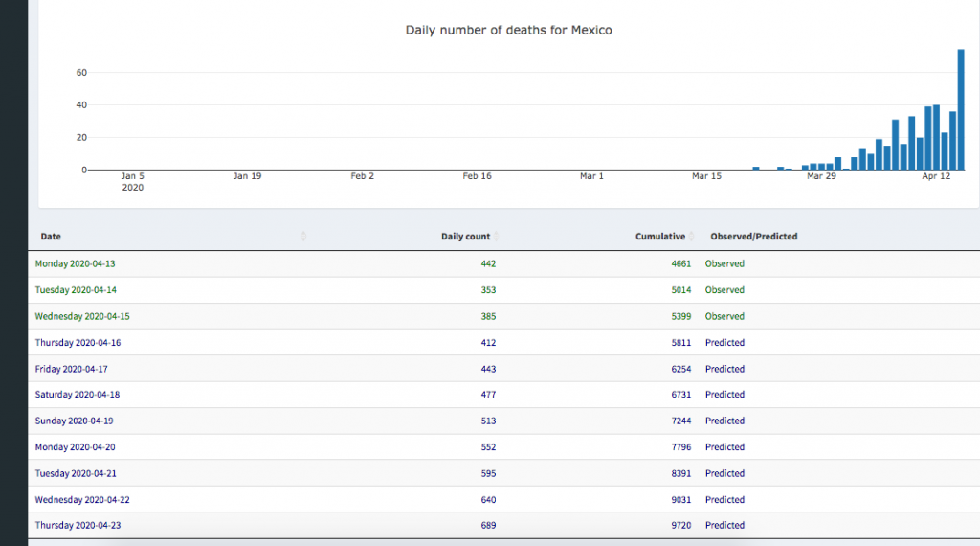Click the Predicted label for 2020-04-23 row

[x=724, y=525]
